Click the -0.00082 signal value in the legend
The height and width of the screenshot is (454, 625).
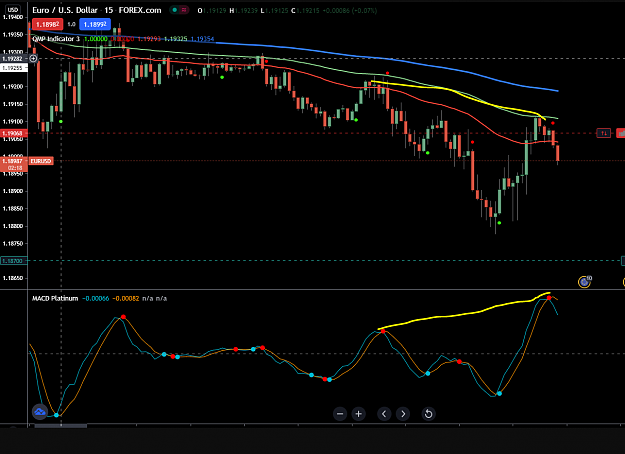coord(126,298)
